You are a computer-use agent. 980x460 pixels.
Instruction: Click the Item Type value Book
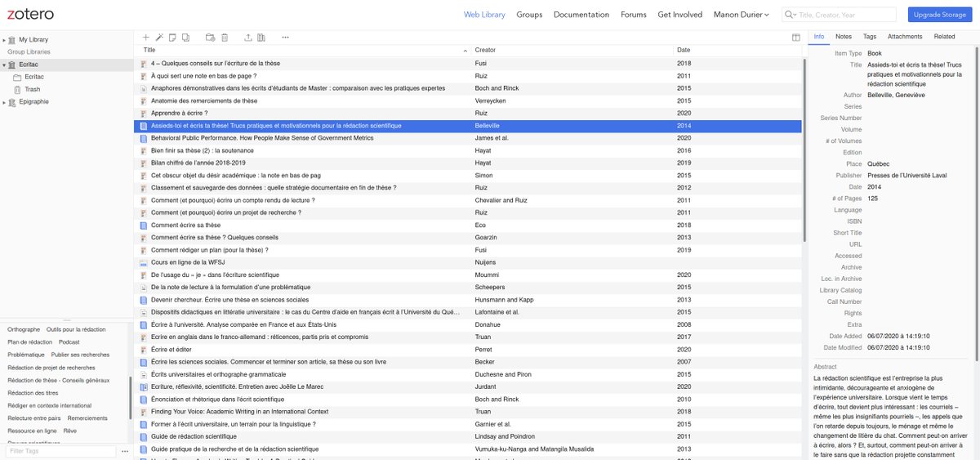[874, 53]
